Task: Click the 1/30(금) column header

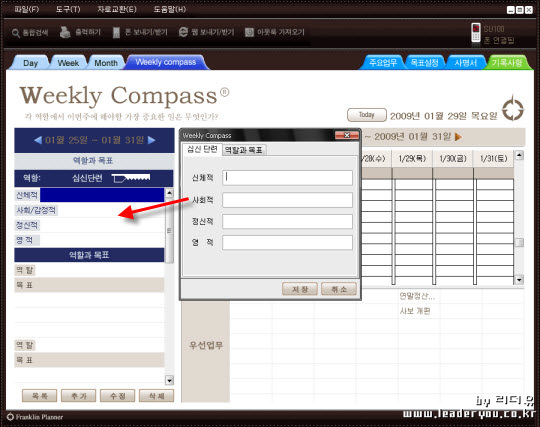Action: tap(453, 158)
